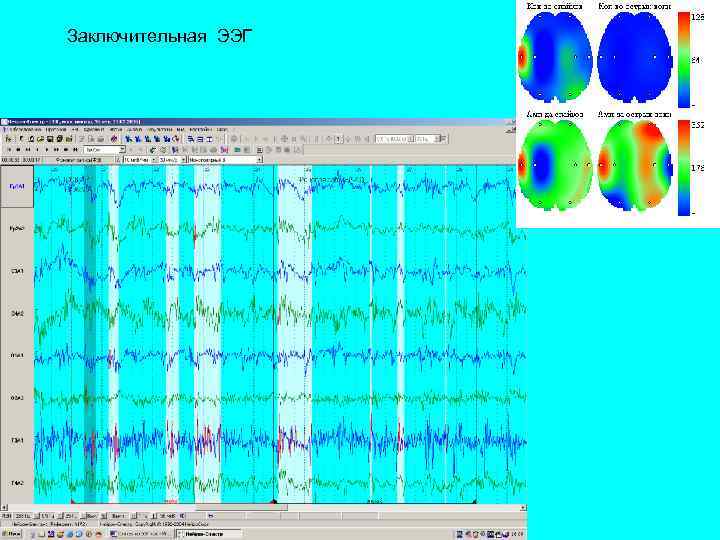Select the O1A1 channel label

click(17, 355)
